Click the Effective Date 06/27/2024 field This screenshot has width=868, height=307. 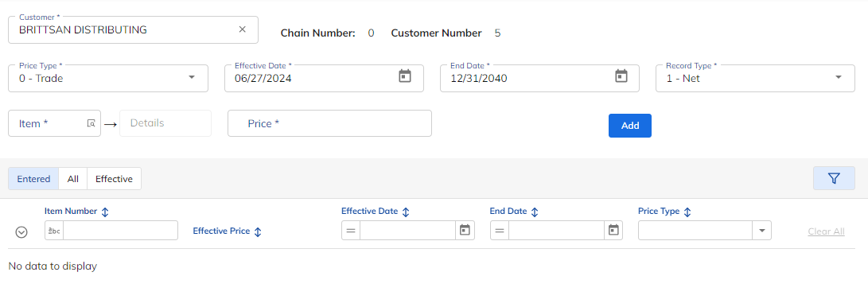[x=324, y=78]
